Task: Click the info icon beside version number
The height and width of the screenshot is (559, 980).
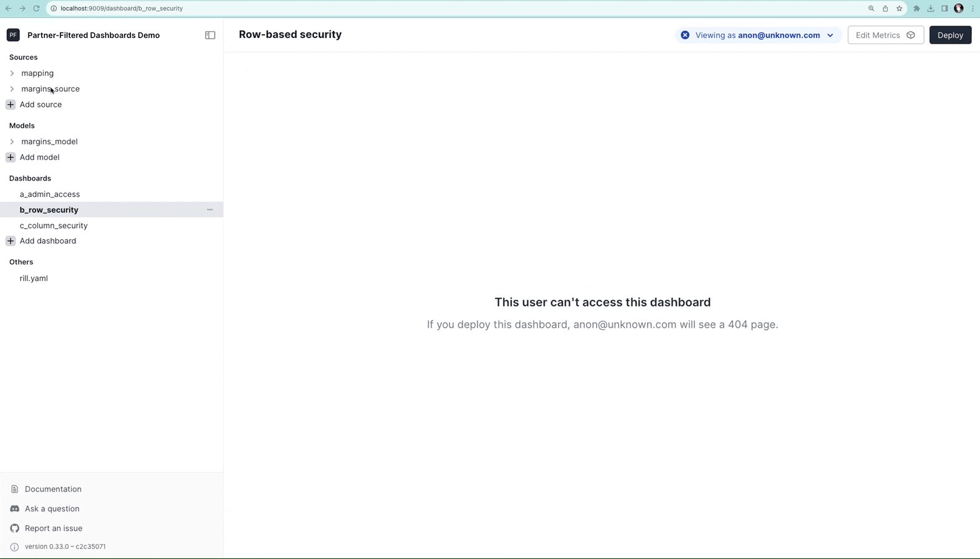Action: [14, 547]
